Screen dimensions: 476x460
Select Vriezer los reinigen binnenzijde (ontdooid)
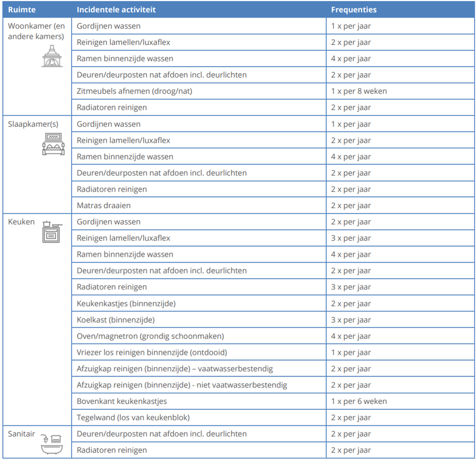click(x=152, y=352)
